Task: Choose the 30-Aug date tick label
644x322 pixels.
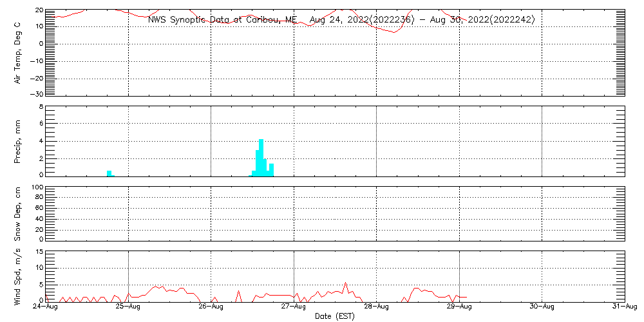Action: pyautogui.click(x=542, y=307)
